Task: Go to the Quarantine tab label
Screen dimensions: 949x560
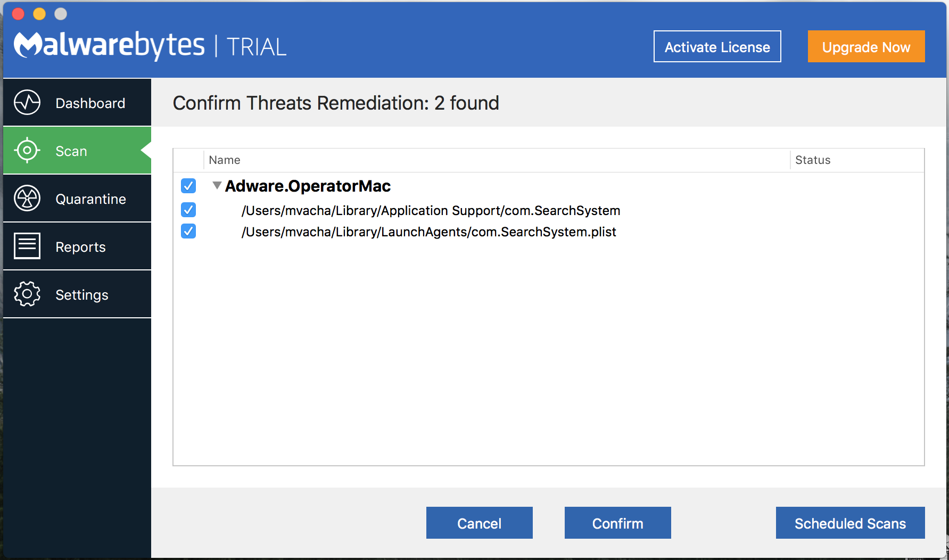Action: pyautogui.click(x=91, y=199)
